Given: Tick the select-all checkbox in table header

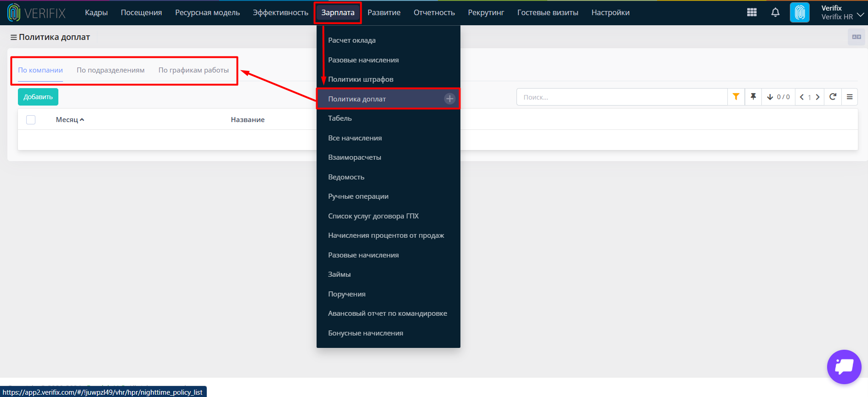Looking at the screenshot, I should tap(31, 120).
